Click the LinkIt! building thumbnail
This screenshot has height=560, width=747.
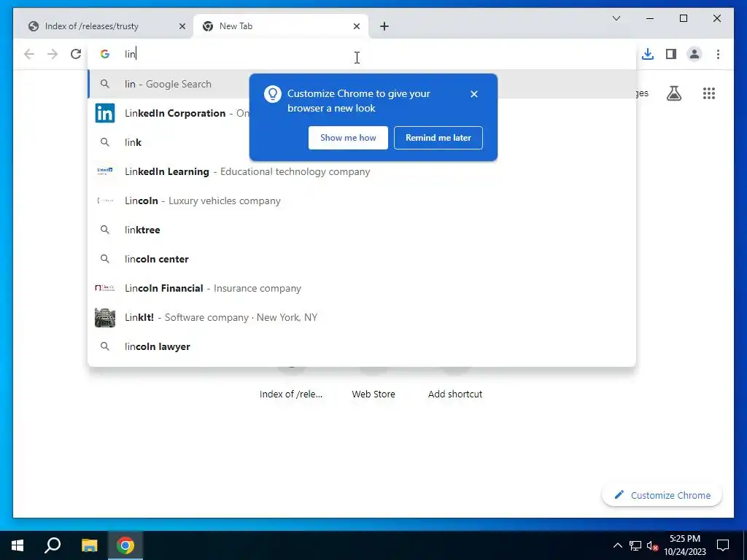pyautogui.click(x=105, y=318)
